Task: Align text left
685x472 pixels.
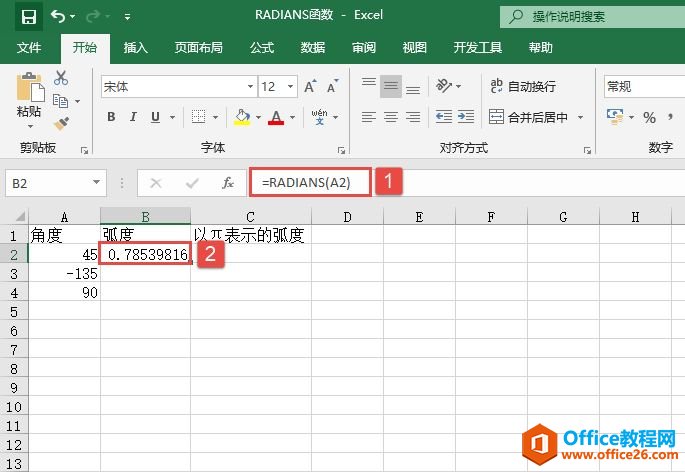Action: [369, 117]
